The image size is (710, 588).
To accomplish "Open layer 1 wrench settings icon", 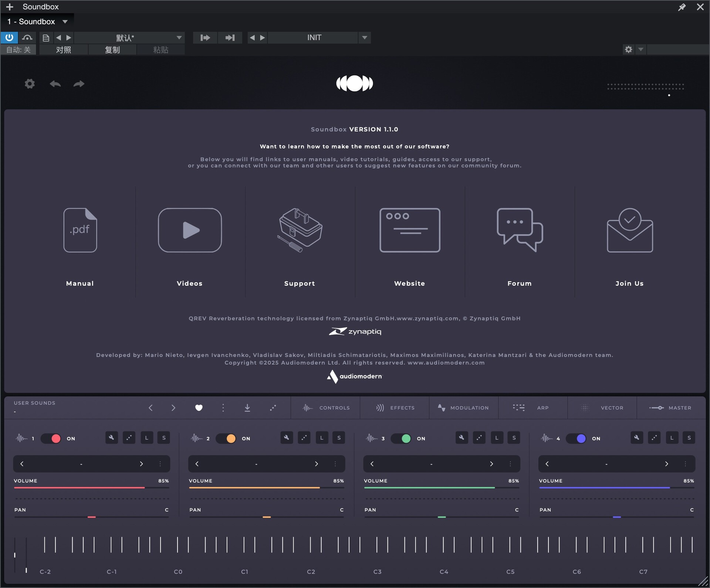I will [111, 438].
